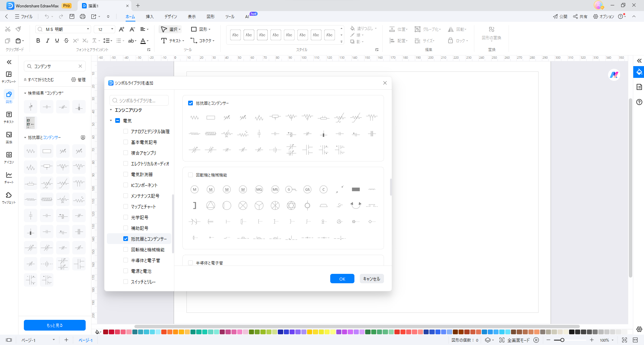Open the Widget sidebar panel
Viewport: 644px width, 345px height.
pyautogui.click(x=9, y=198)
